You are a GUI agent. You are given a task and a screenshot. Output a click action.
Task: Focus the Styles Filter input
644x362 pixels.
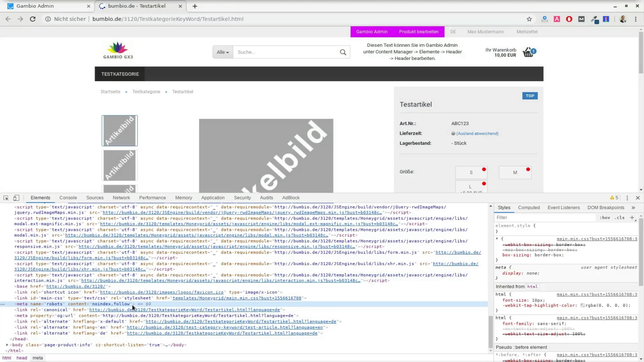click(x=545, y=218)
